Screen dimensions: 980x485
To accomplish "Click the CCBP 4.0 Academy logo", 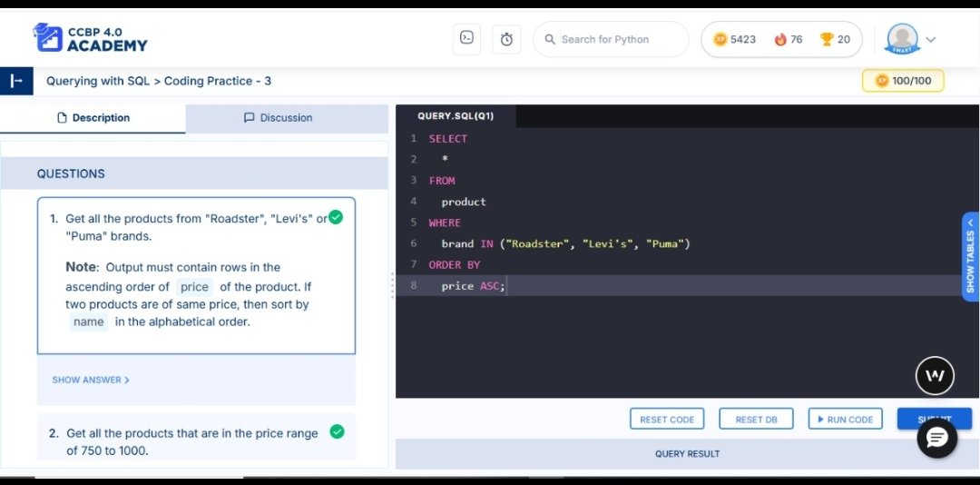I will tap(90, 39).
